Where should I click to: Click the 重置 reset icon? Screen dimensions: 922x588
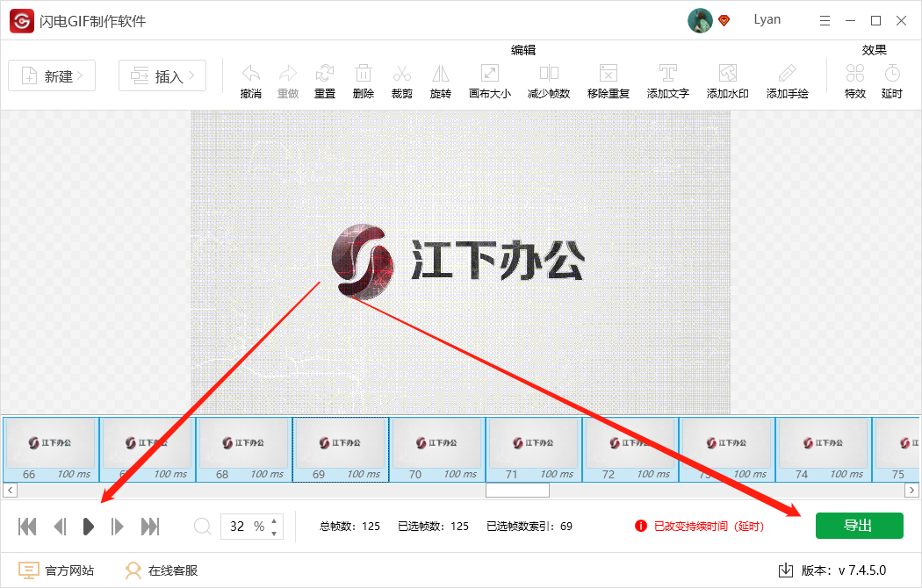[325, 74]
